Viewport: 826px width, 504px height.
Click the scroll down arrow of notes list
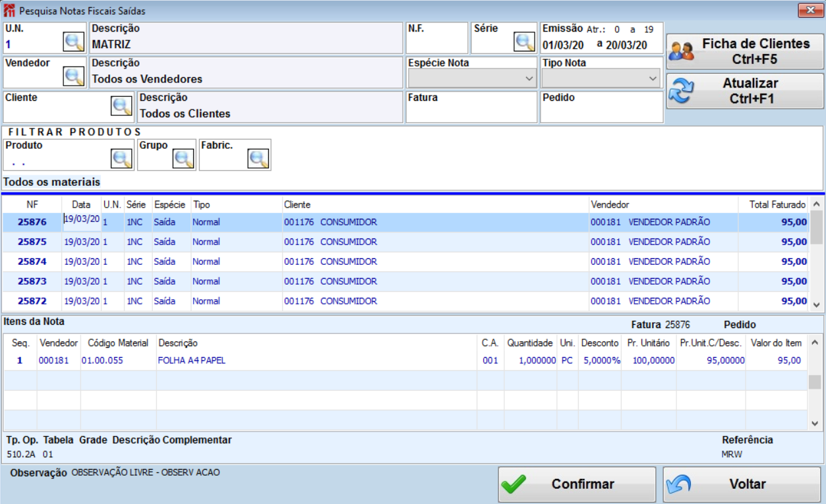pos(817,304)
